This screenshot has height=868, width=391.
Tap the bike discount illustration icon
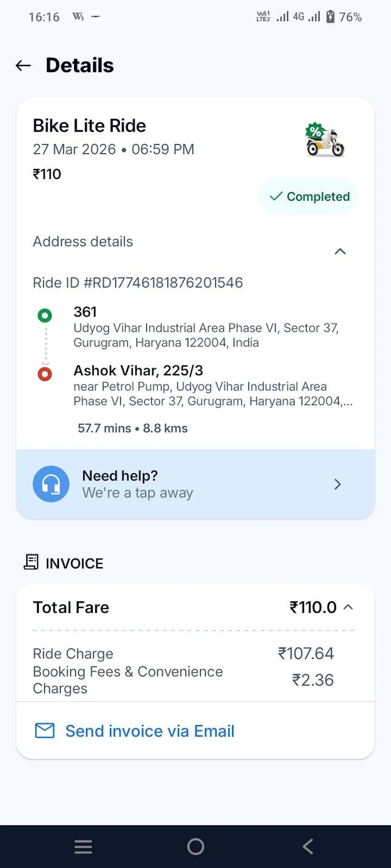[325, 140]
